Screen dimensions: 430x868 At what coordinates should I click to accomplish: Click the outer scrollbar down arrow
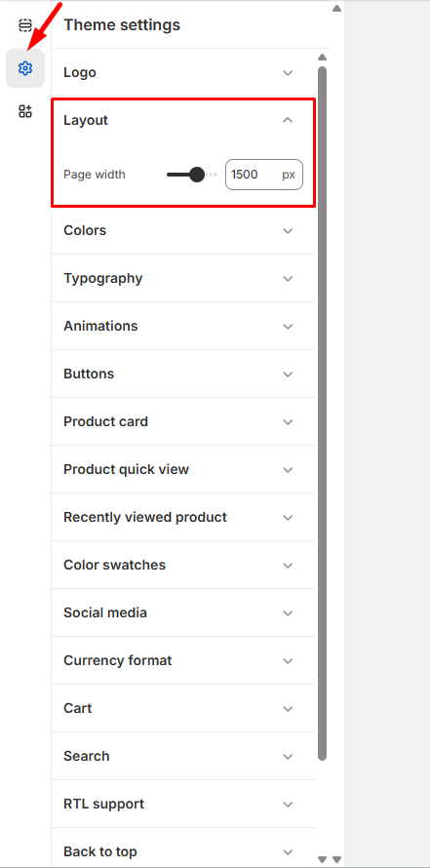pyautogui.click(x=336, y=859)
